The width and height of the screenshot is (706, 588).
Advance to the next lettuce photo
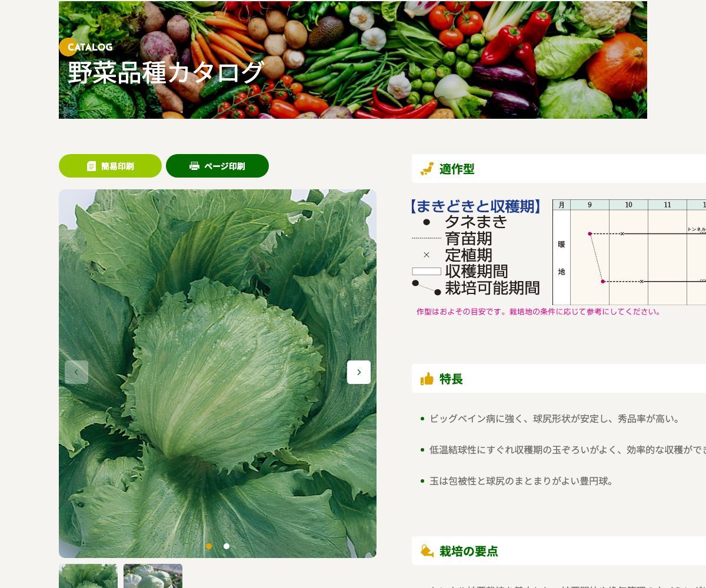click(359, 372)
